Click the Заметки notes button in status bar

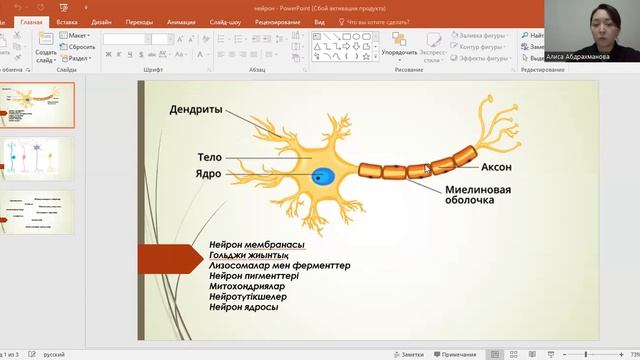pos(409,354)
